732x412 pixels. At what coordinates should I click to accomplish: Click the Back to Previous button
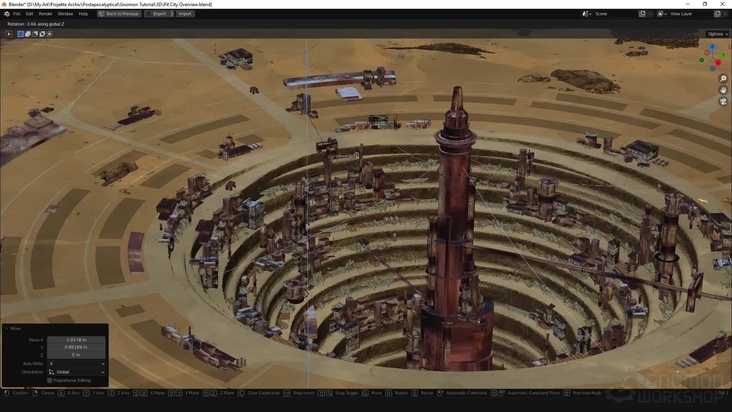[x=120, y=14]
